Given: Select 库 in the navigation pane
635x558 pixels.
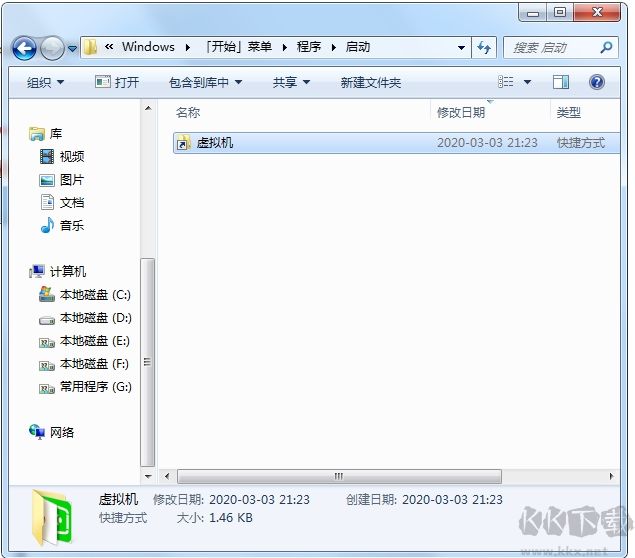Looking at the screenshot, I should point(56,133).
